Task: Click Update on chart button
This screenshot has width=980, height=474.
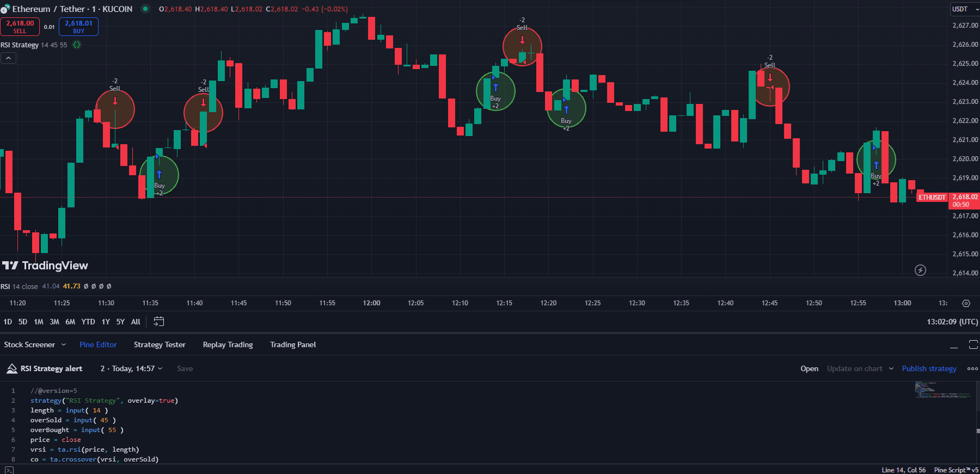Action: [854, 368]
